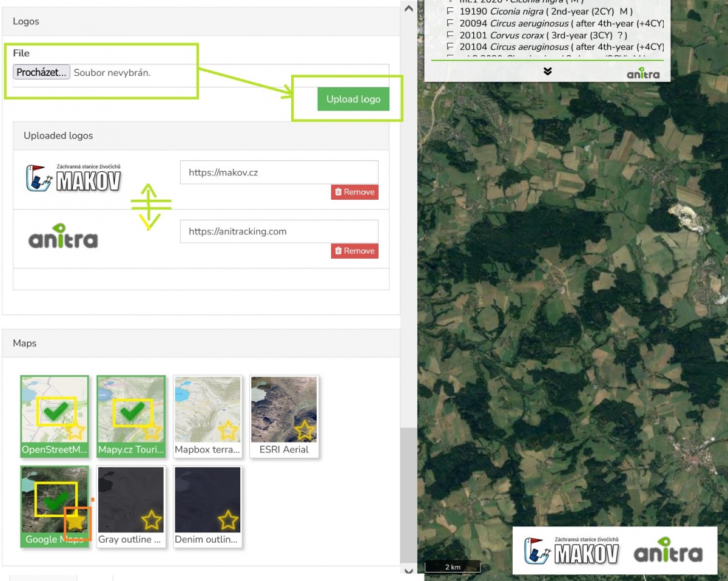Click the MAKOV logo under Uploaded logos
728x581 pixels.
(73, 176)
